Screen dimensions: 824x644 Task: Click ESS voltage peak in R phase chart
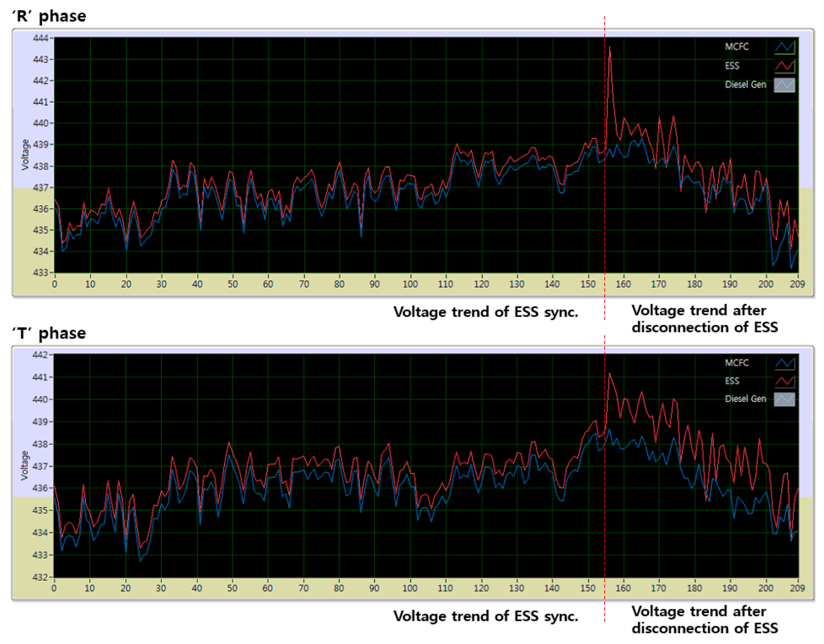point(610,47)
